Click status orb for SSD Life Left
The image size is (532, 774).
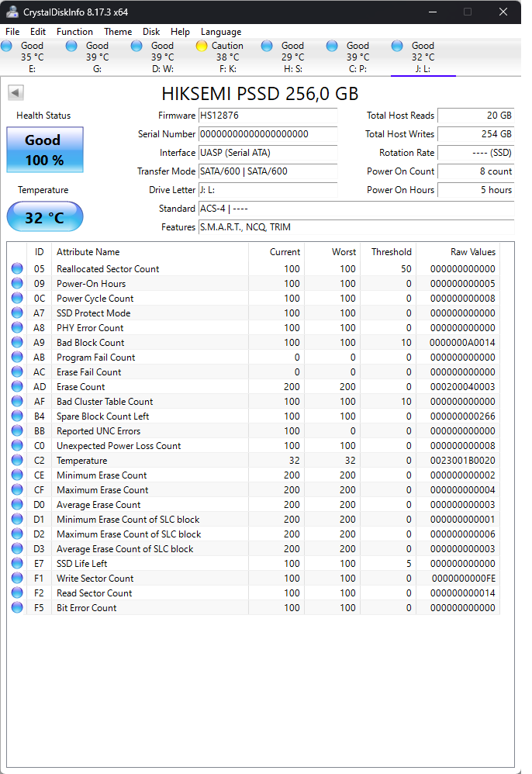(x=17, y=563)
